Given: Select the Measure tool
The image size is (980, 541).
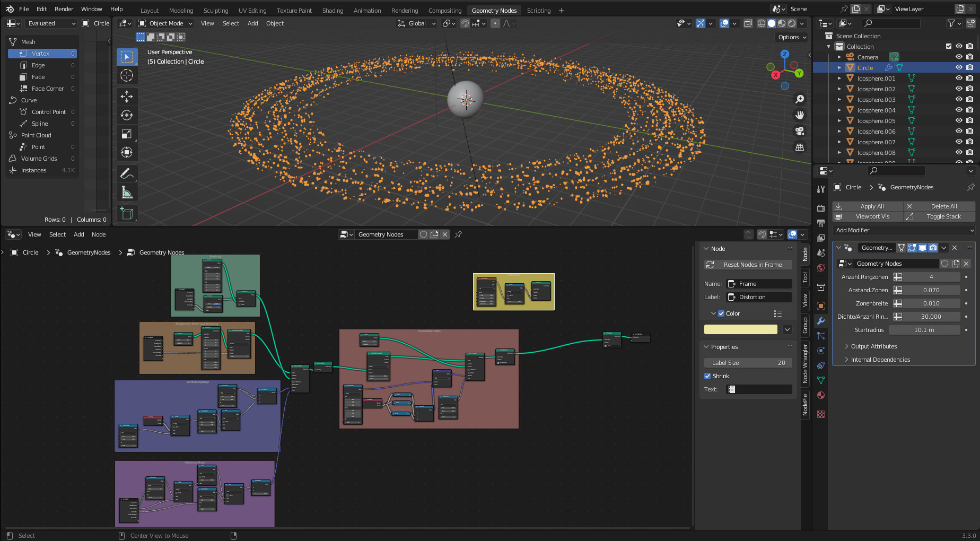Looking at the screenshot, I should click(x=127, y=193).
